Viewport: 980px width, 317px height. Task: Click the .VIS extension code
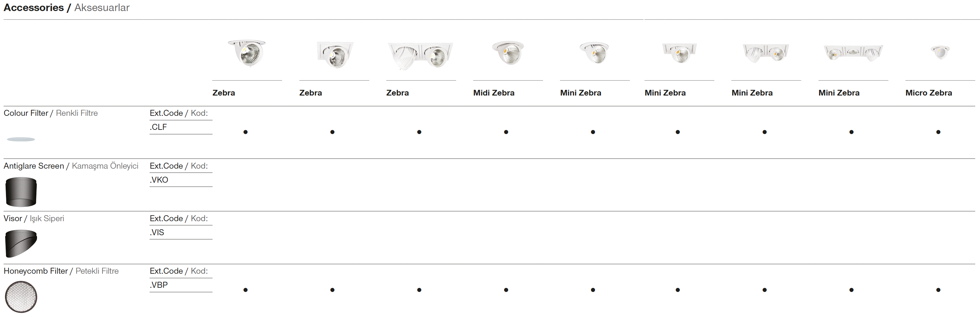point(157,233)
